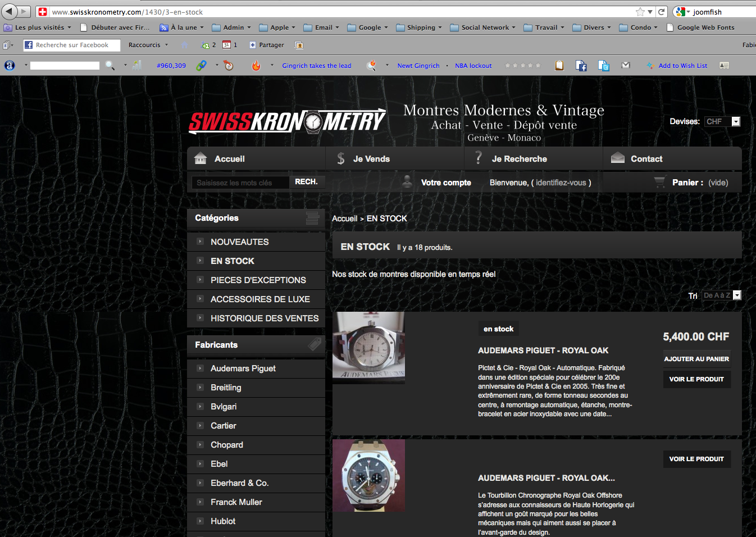This screenshot has width=756, height=537.
Task: Rate the site with the star rating
Action: (523, 66)
